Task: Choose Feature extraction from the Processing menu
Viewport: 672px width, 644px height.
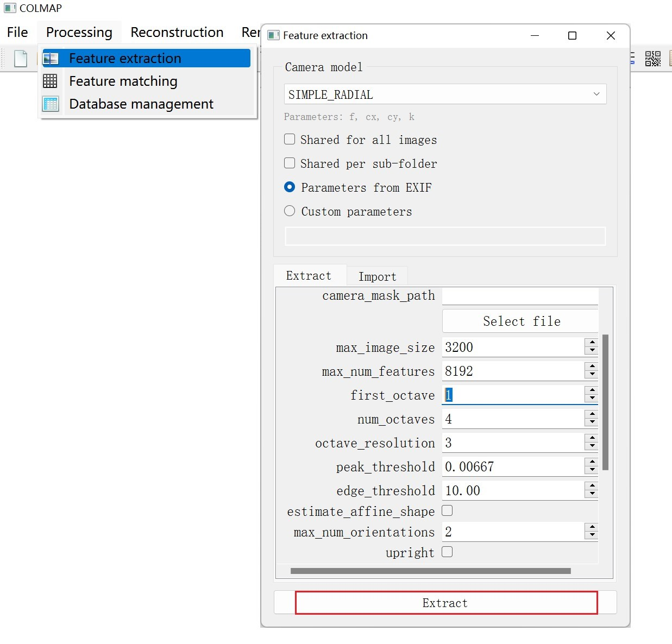Action: point(147,58)
